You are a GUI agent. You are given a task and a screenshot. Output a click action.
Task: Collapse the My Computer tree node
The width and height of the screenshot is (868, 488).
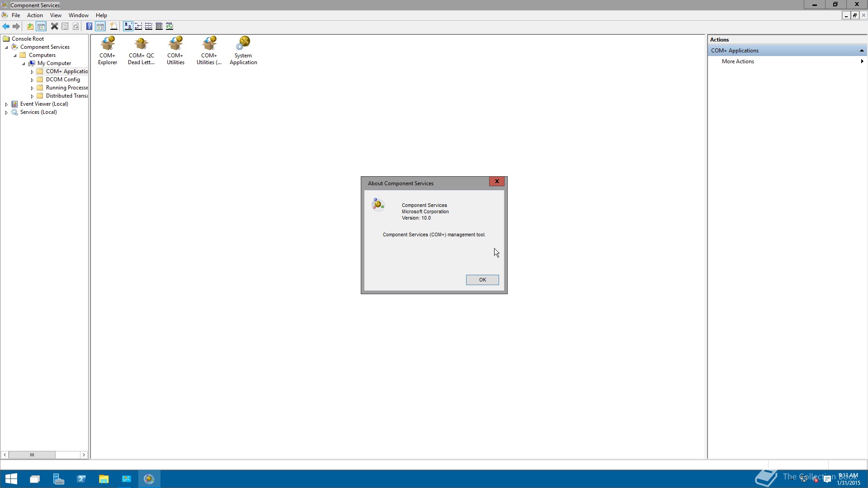click(24, 64)
